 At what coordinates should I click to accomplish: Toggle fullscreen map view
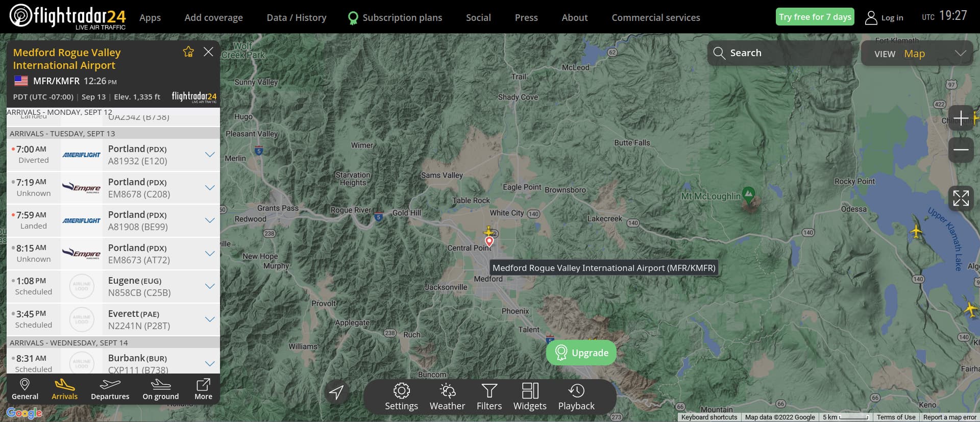click(961, 198)
